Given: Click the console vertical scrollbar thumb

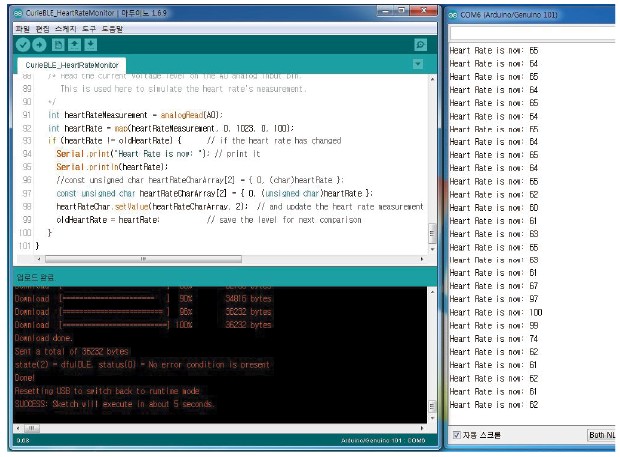Looking at the screenshot, I should coord(432,406).
